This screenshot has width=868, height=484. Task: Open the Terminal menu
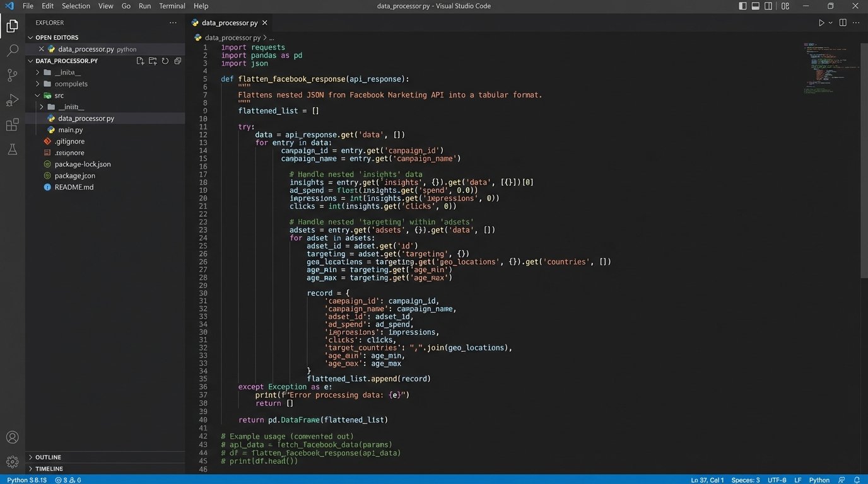[172, 6]
